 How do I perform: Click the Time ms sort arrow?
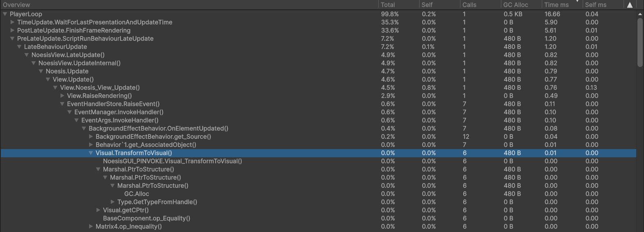[x=578, y=2]
